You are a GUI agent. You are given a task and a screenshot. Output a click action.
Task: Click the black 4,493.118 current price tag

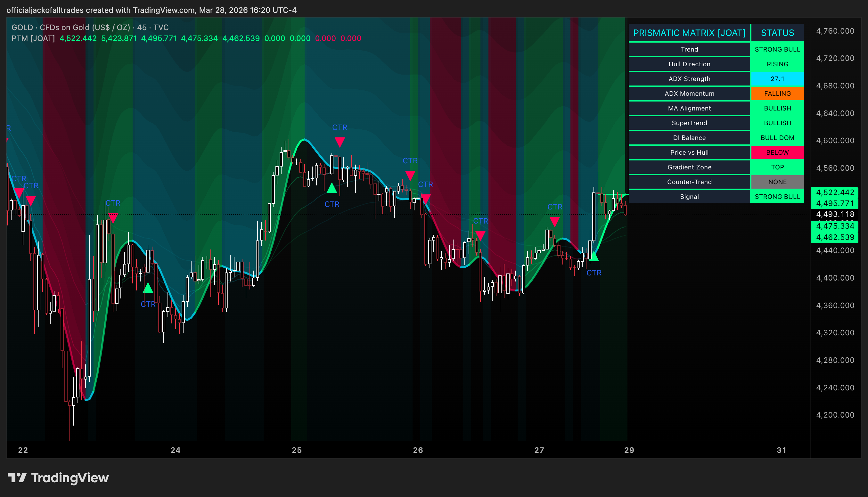pyautogui.click(x=835, y=214)
